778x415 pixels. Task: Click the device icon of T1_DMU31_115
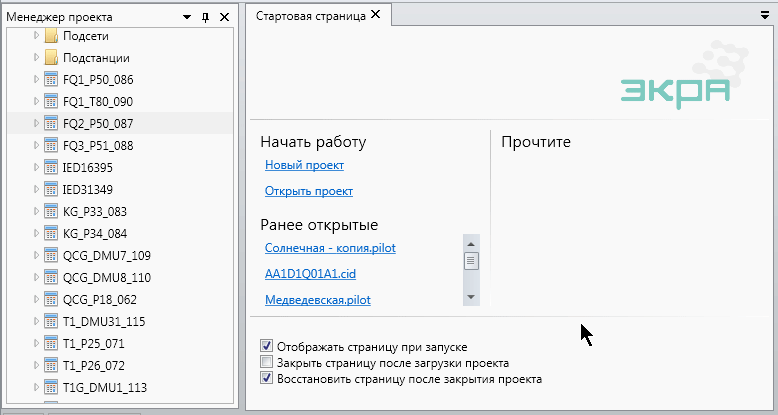51,321
